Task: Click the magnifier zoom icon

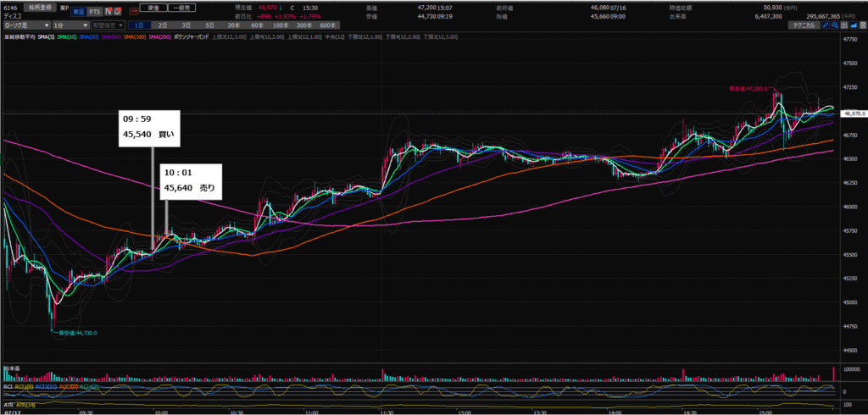Action: point(834,25)
